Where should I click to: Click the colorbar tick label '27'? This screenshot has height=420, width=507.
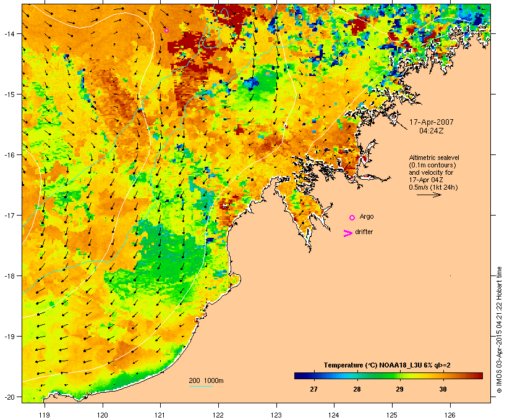(313, 389)
